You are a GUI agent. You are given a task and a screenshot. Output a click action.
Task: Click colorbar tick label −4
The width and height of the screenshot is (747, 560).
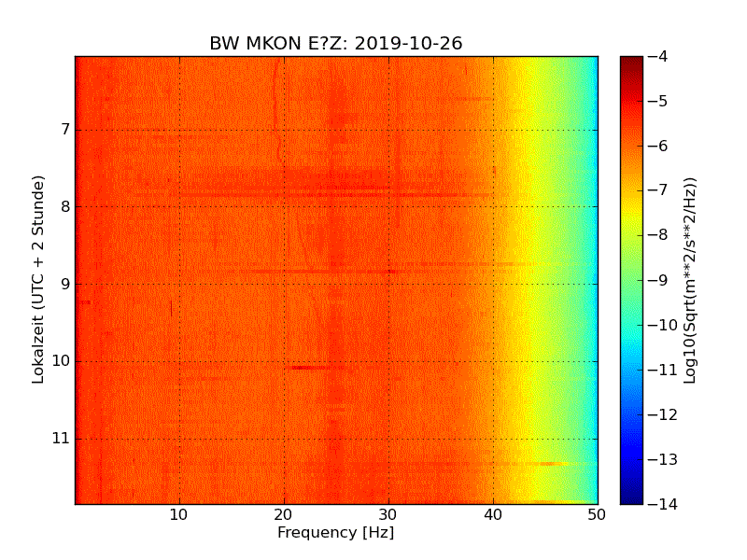pyautogui.click(x=658, y=56)
